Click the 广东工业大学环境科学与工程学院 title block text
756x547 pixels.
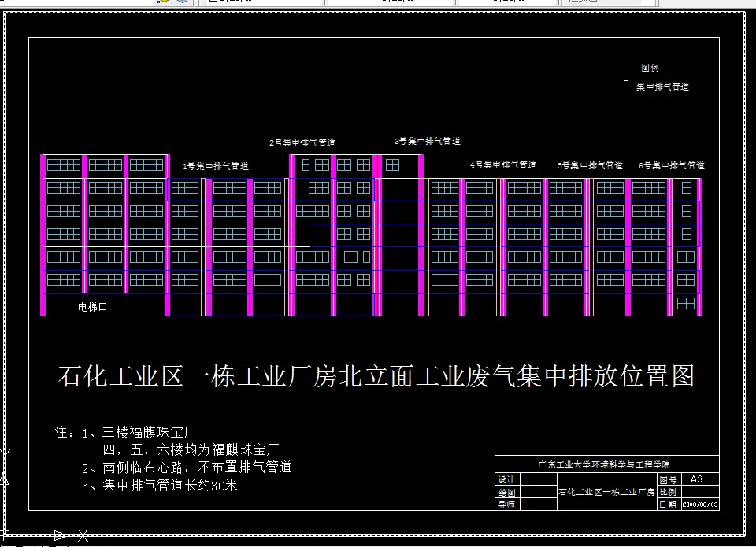tap(605, 462)
